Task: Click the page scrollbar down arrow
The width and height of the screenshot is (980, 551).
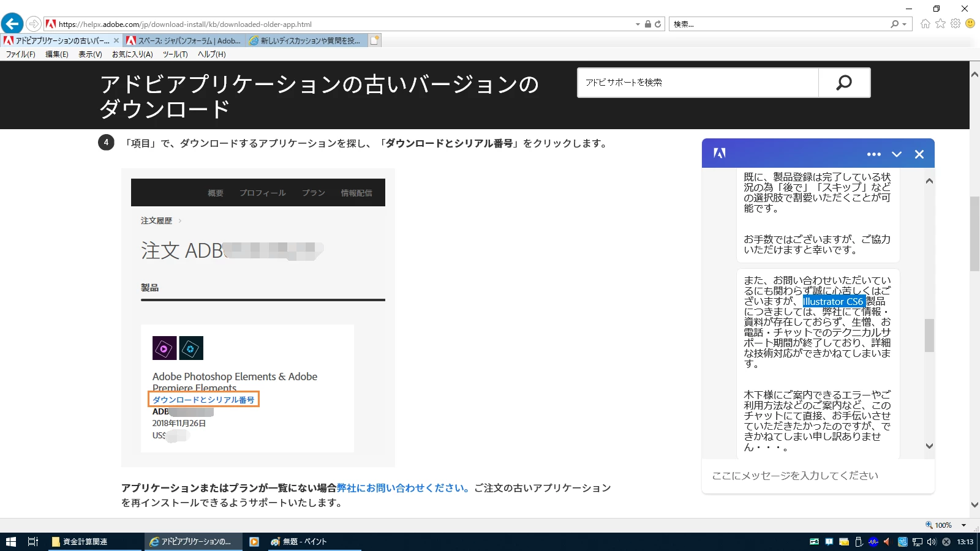Action: [x=974, y=505]
